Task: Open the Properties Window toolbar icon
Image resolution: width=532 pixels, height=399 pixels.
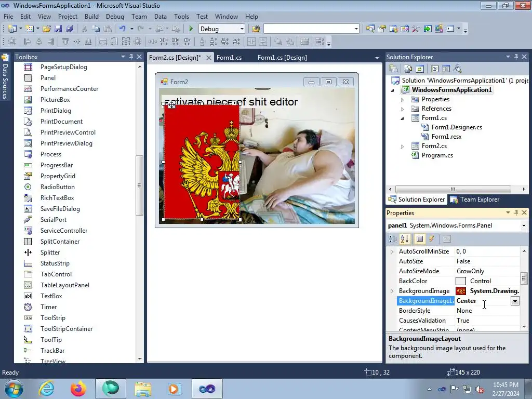Action: [x=382, y=29]
